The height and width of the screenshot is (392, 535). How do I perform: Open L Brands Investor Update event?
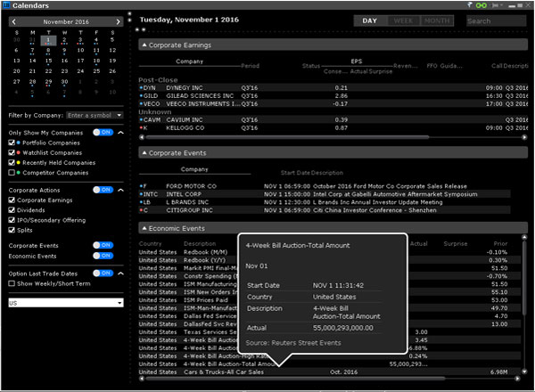(x=325, y=202)
